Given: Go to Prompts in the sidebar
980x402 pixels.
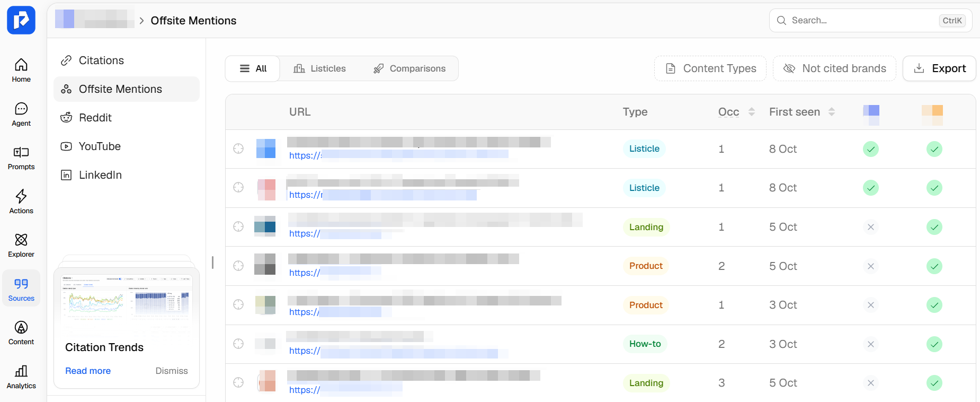Looking at the screenshot, I should pos(21,158).
